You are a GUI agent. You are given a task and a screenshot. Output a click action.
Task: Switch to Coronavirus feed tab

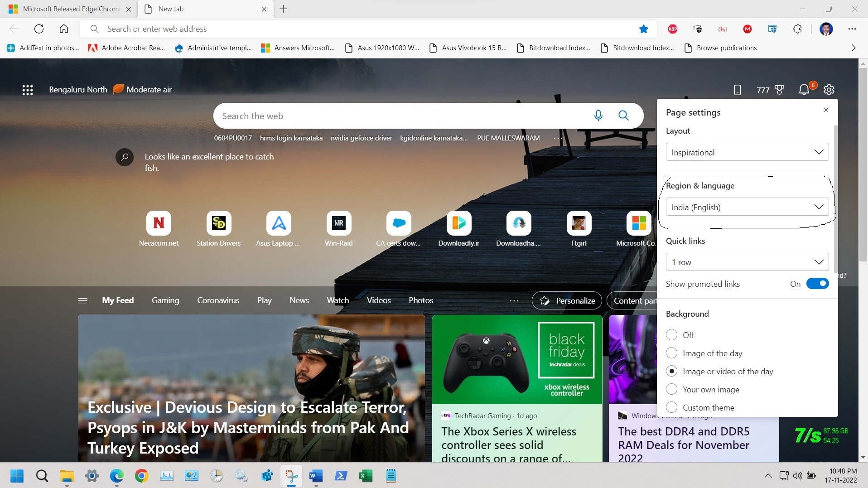pos(218,300)
